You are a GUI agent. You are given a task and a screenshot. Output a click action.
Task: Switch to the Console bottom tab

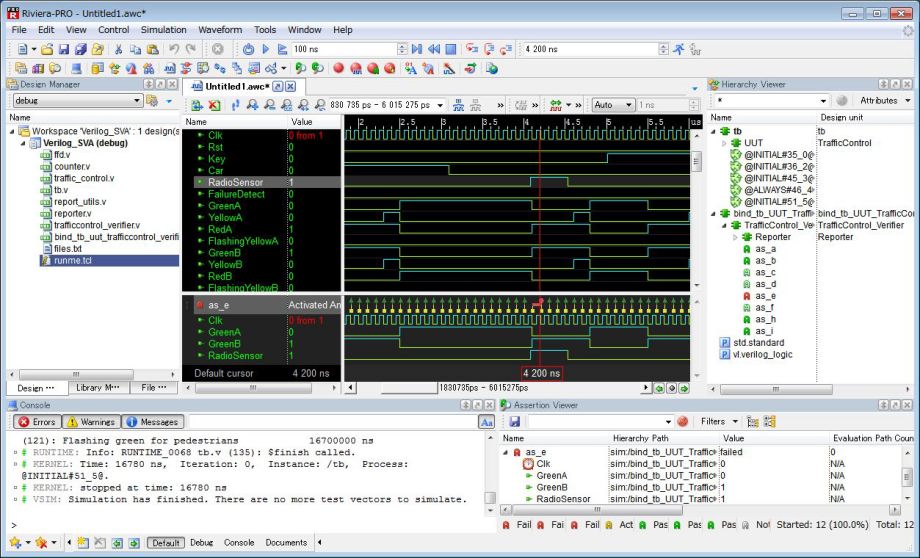239,543
